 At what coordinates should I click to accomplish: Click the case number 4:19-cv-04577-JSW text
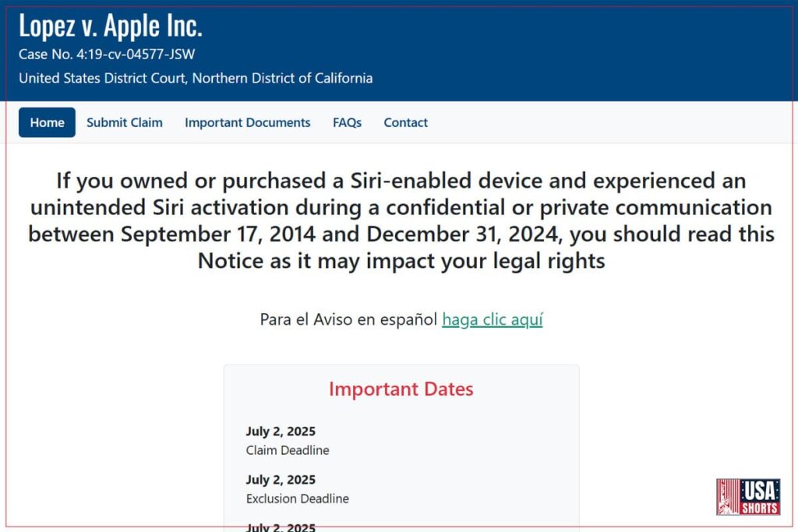(107, 54)
